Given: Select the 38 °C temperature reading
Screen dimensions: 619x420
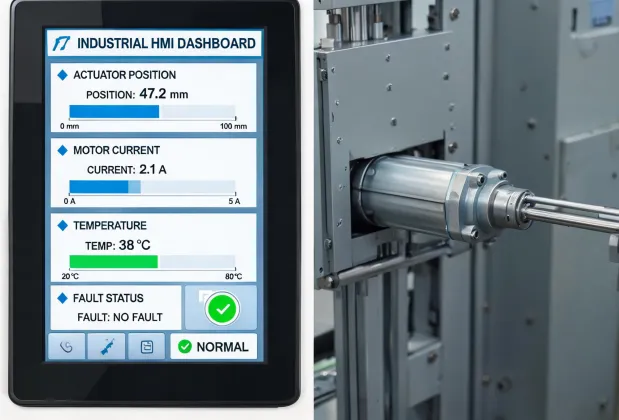Looking at the screenshot, I should coord(134,245).
